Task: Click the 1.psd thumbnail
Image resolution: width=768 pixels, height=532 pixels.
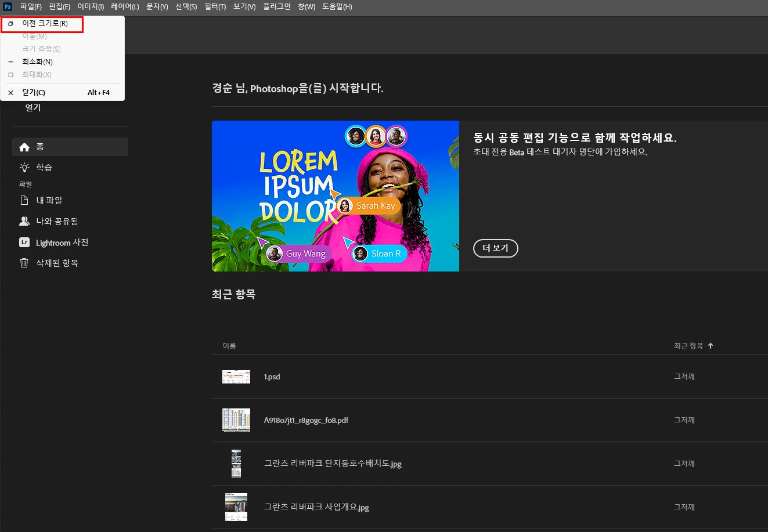Action: [236, 377]
